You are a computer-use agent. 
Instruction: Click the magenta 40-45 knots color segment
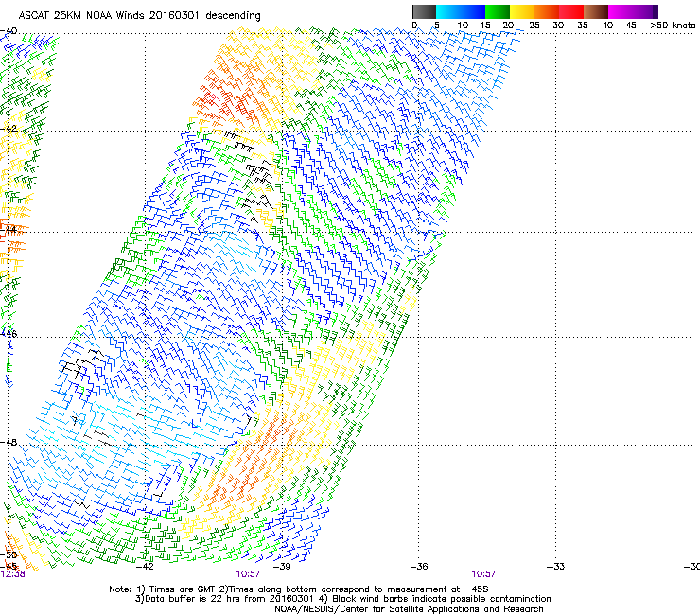tap(621, 11)
